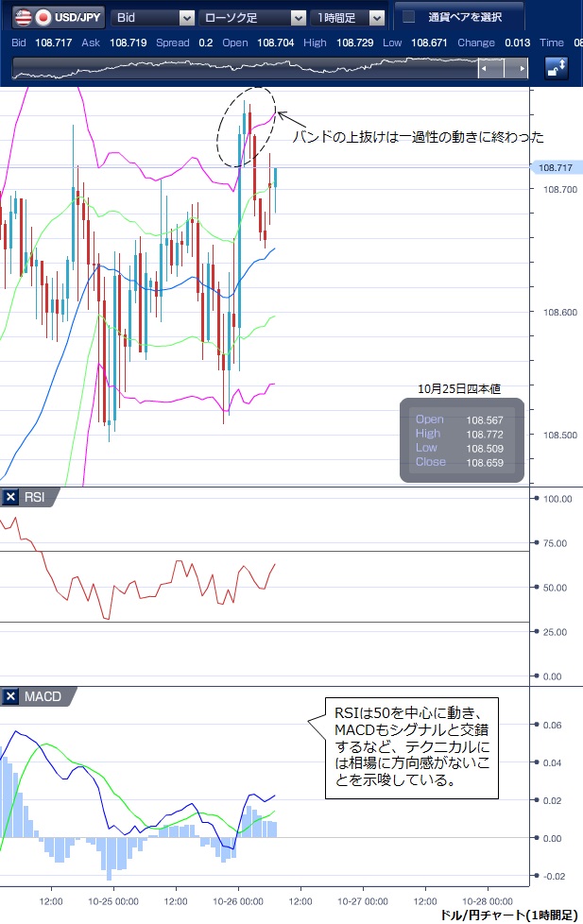Click the US flag icon
The width and height of the screenshot is (583, 924).
tap(21, 17)
